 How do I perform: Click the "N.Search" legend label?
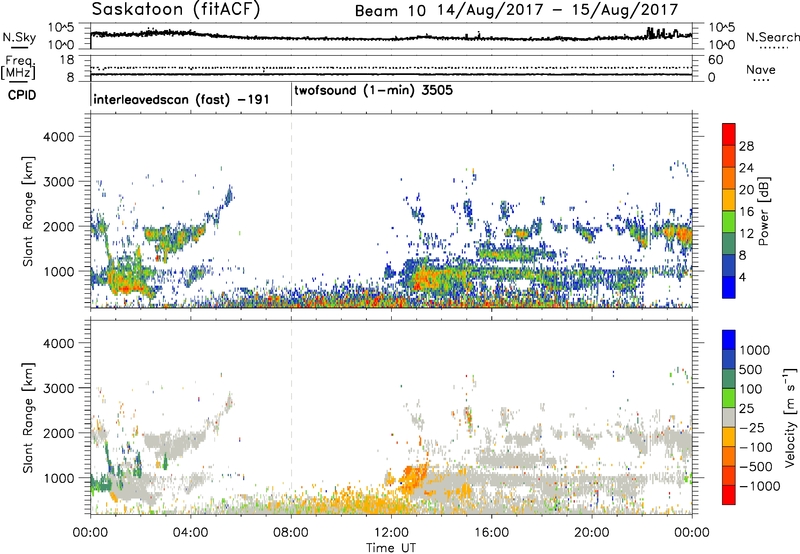coord(772,37)
